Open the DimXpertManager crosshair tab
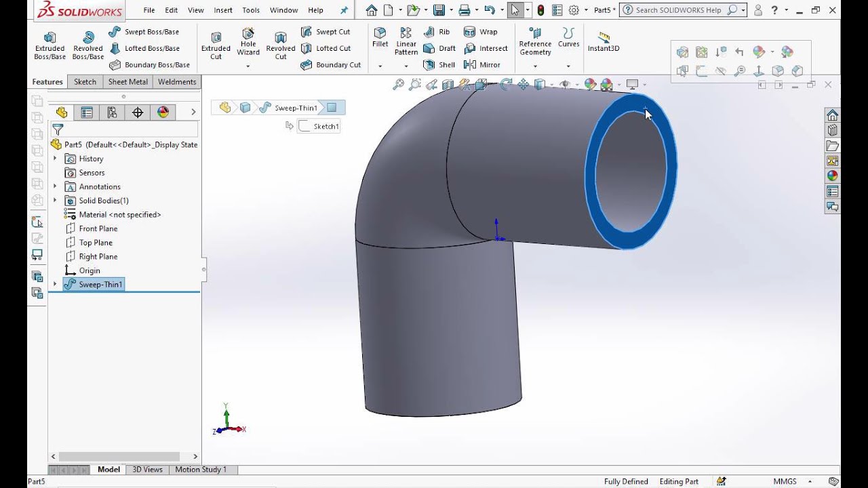The width and height of the screenshot is (868, 488). point(138,113)
